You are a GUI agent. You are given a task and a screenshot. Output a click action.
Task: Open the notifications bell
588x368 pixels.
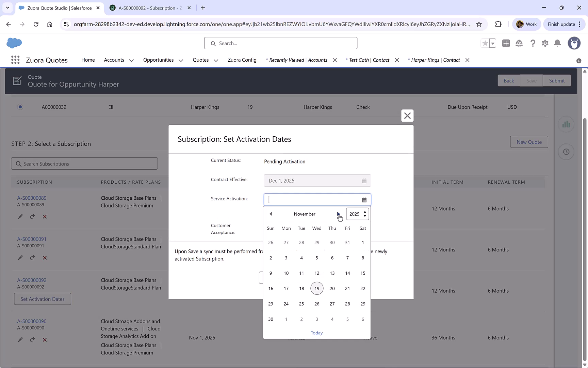tap(557, 43)
